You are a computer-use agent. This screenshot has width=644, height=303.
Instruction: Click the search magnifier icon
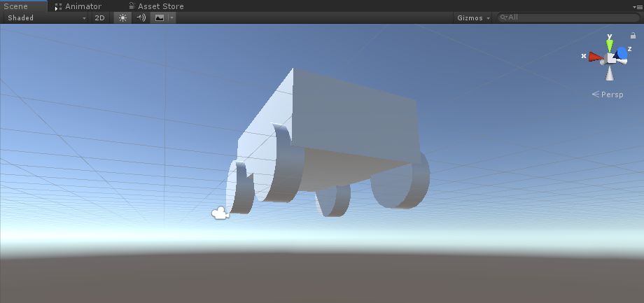pos(503,17)
